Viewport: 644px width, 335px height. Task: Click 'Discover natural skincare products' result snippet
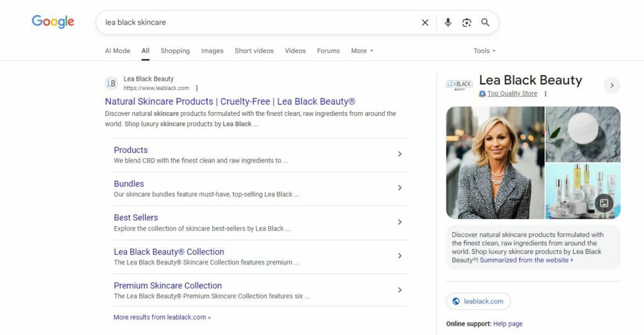click(x=250, y=119)
